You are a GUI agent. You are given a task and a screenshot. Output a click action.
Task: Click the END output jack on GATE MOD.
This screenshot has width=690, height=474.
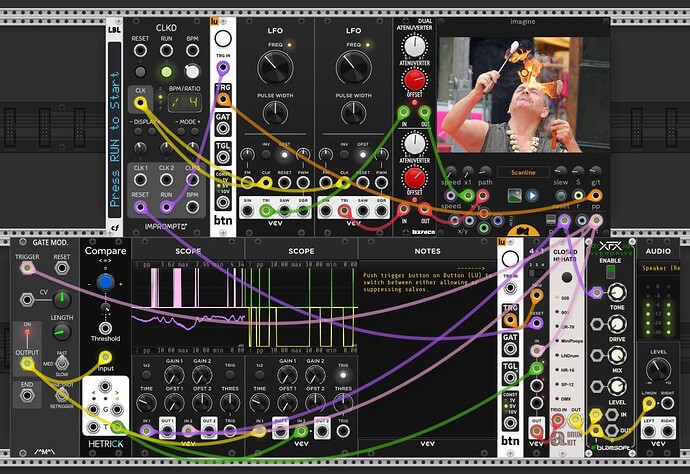click(x=27, y=396)
